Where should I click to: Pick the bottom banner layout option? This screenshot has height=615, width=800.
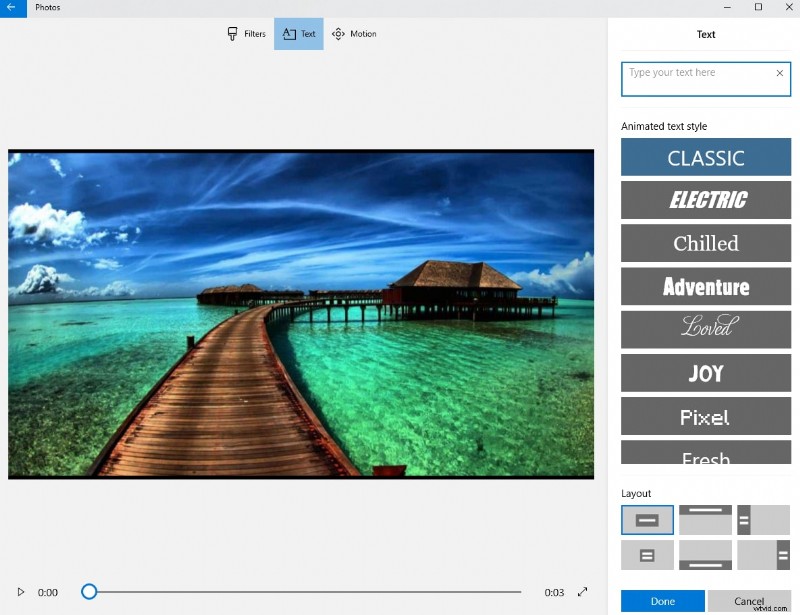pyautogui.click(x=705, y=553)
